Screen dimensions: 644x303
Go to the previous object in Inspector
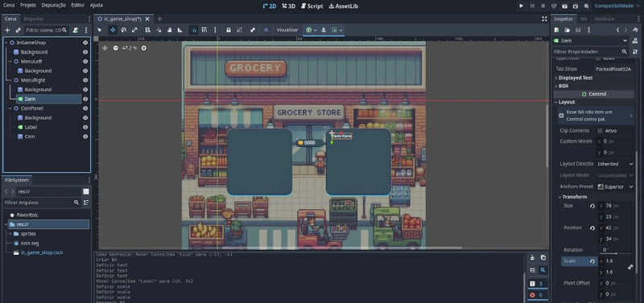617,30
